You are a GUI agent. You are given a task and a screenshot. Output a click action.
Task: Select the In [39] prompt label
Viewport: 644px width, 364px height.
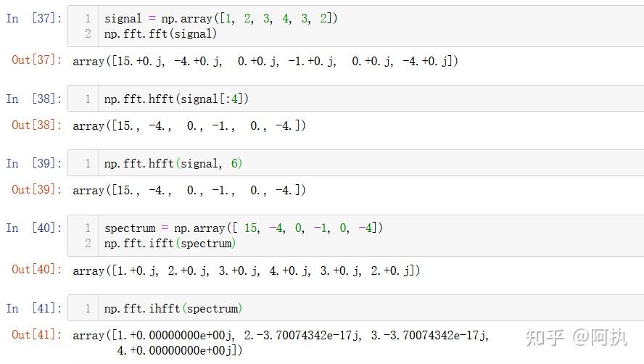coord(33,164)
